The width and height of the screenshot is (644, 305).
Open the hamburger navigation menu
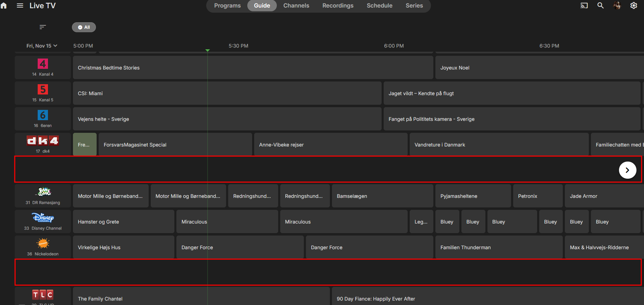[x=20, y=6]
